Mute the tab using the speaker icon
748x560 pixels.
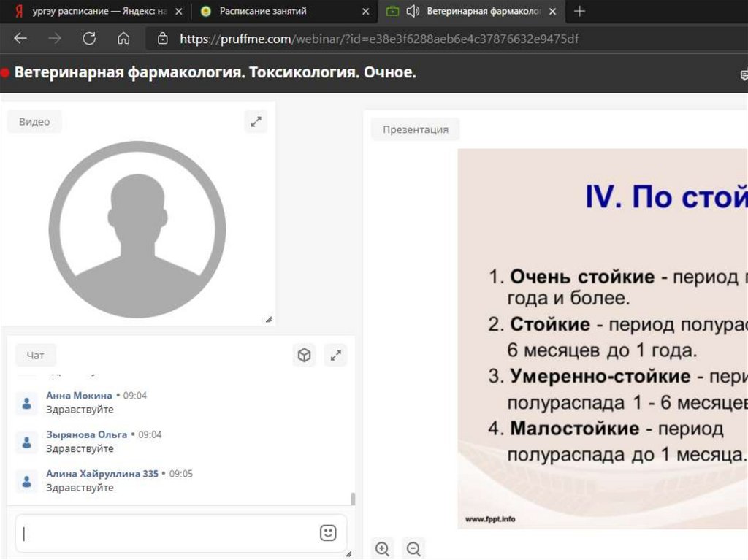pyautogui.click(x=413, y=11)
